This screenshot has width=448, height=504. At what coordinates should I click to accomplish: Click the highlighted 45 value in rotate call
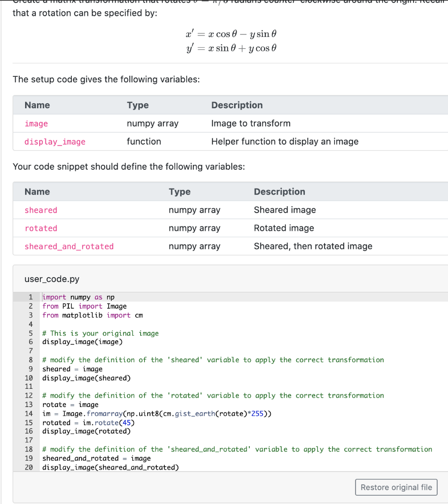[x=127, y=422]
